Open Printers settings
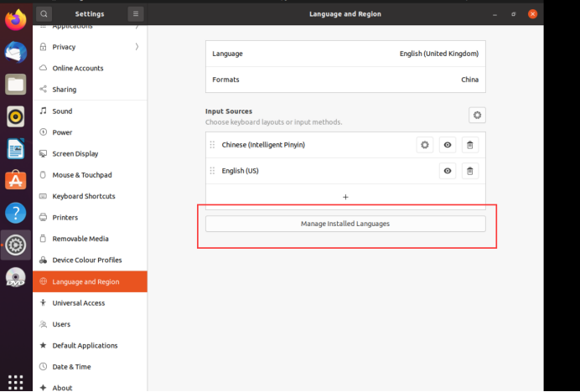Viewport: 580px width, 392px height. coord(90,218)
